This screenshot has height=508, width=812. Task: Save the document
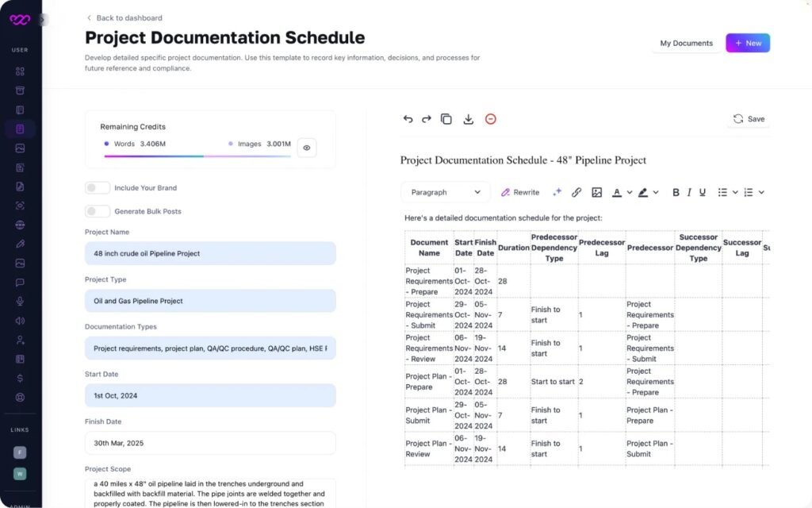(749, 119)
